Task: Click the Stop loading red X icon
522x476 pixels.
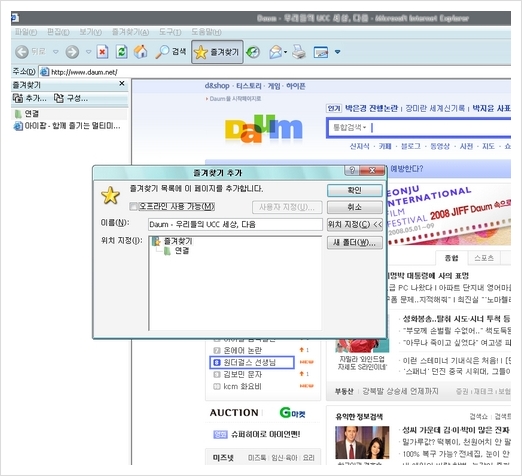Action: point(102,52)
